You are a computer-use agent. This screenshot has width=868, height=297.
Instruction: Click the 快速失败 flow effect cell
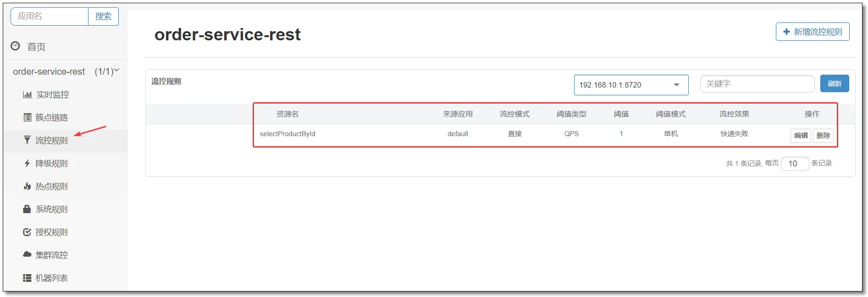click(734, 134)
